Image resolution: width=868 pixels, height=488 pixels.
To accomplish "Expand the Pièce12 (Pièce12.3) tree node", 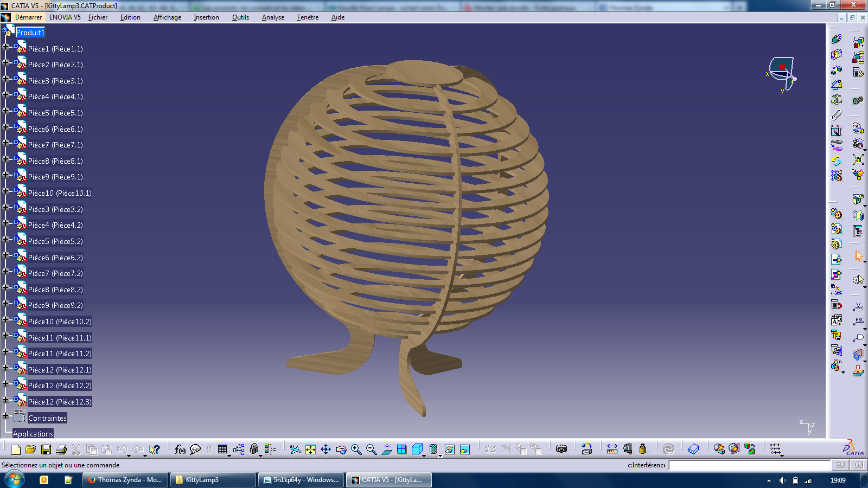I will 5,400.
